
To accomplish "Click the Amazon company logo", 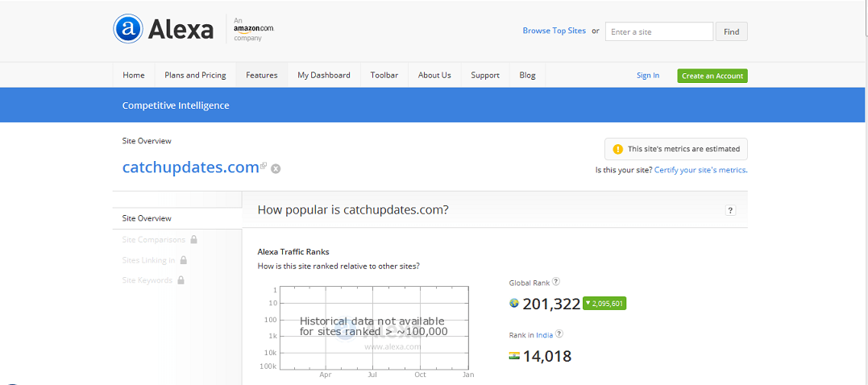I will point(254,29).
